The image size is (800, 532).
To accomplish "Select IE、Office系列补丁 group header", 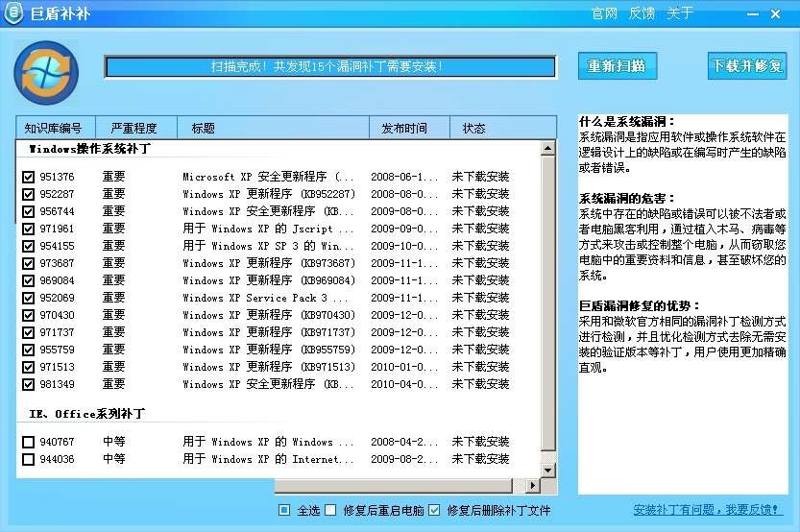I will click(x=87, y=414).
